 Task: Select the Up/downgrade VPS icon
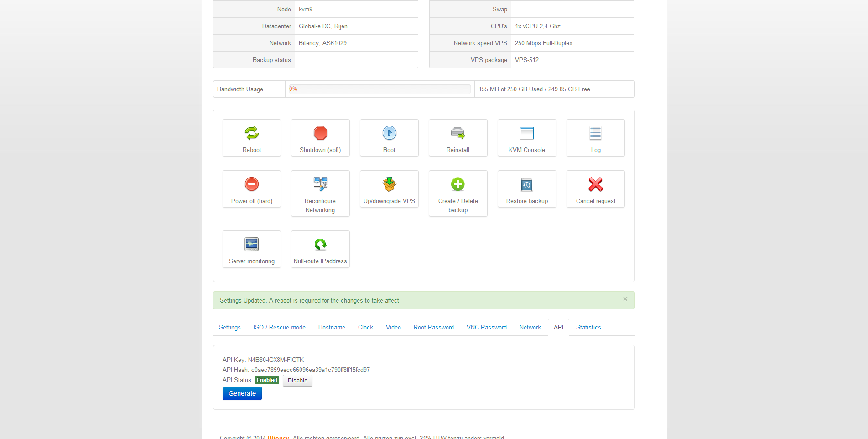coord(389,184)
